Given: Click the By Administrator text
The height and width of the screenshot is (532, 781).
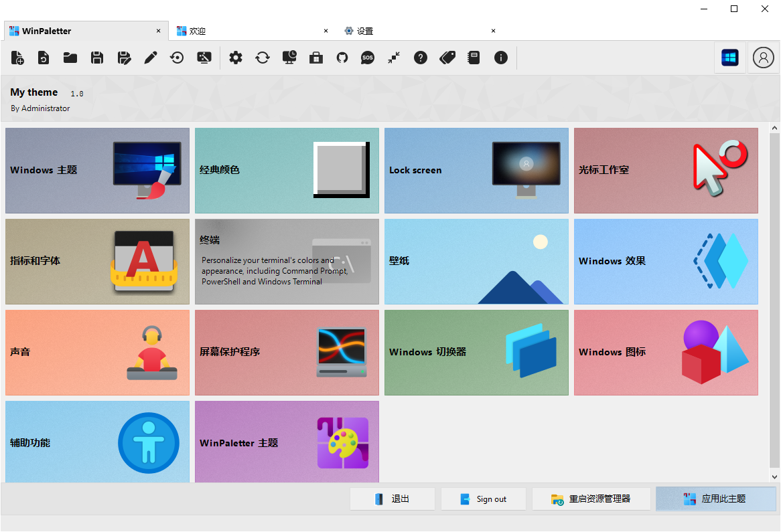Looking at the screenshot, I should [40, 108].
